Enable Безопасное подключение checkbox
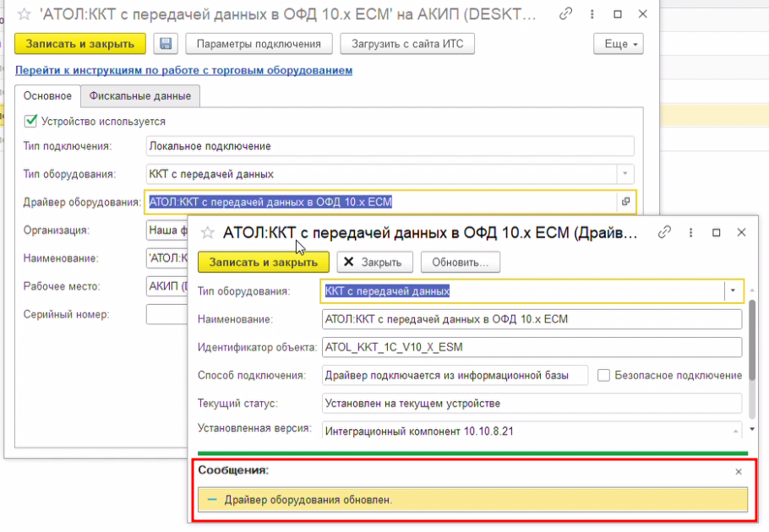769x532 pixels. click(603, 375)
